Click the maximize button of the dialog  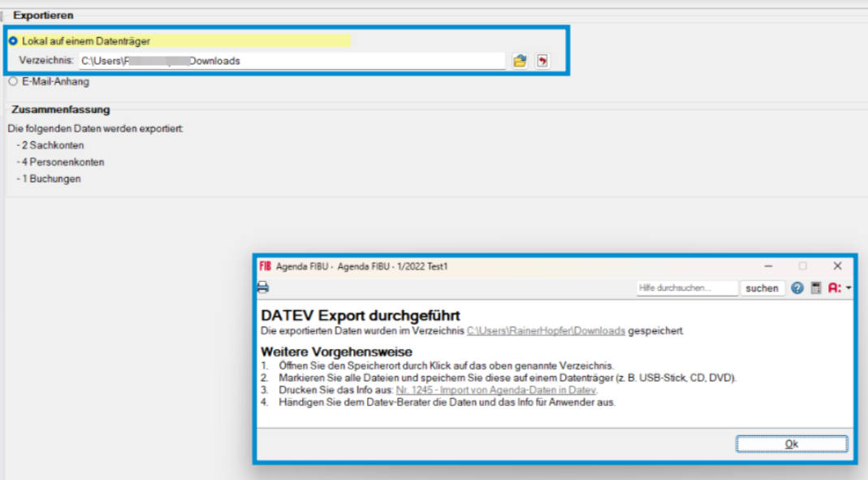point(802,266)
